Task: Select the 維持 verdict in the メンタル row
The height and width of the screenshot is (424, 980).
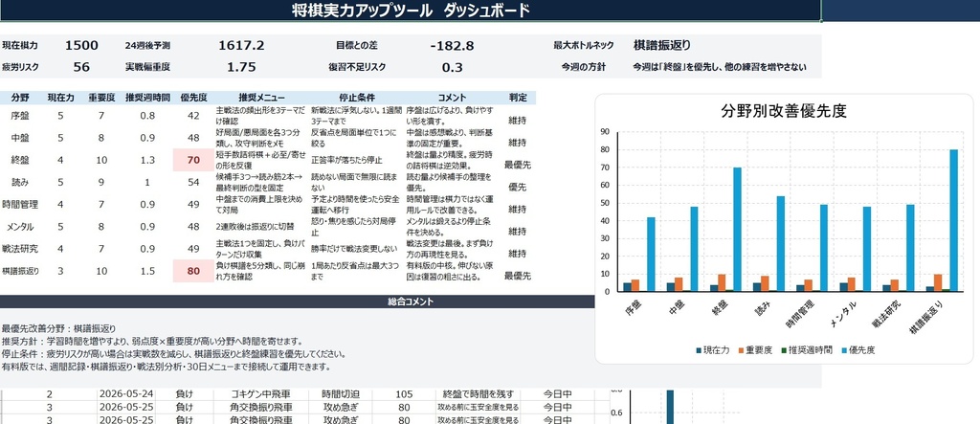Action: [518, 232]
